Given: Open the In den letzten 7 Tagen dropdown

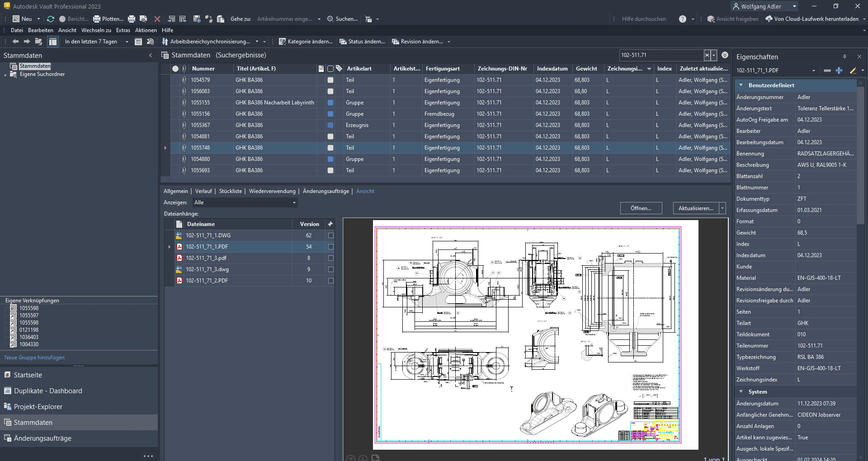Looking at the screenshot, I should (x=127, y=42).
